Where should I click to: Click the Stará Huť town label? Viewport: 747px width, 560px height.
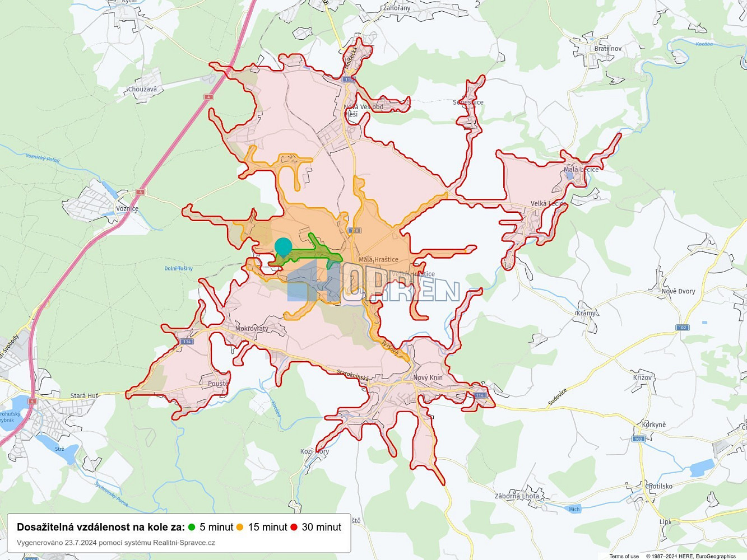(84, 396)
